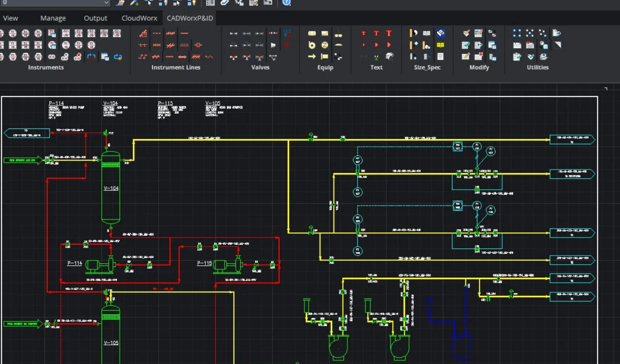620x364 pixels.
Task: Expand the Size_Spec panel title
Action: 427,67
